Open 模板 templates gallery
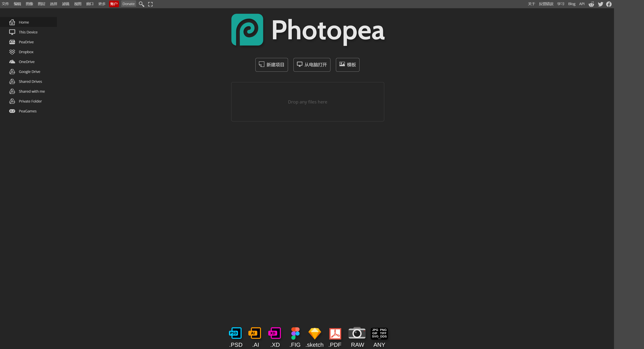644x349 pixels. pyautogui.click(x=347, y=65)
